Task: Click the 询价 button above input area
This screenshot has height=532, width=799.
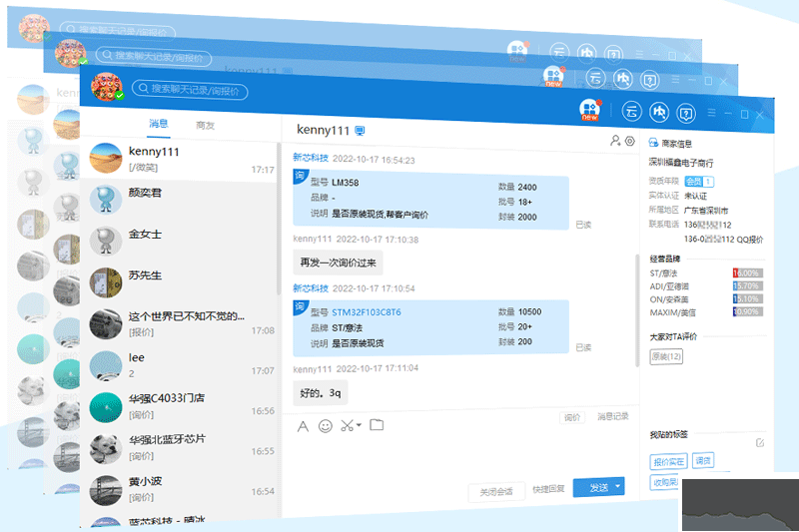Action: pos(572,417)
